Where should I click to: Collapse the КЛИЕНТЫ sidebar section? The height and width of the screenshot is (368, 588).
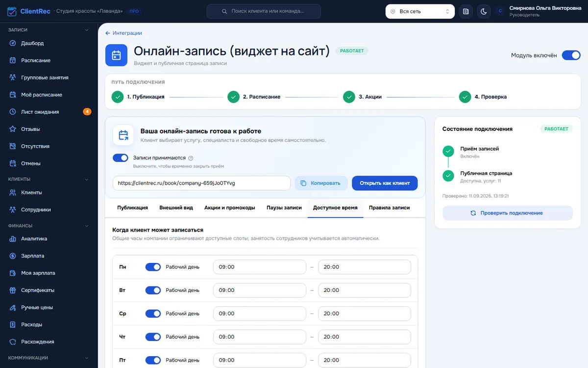pos(49,179)
